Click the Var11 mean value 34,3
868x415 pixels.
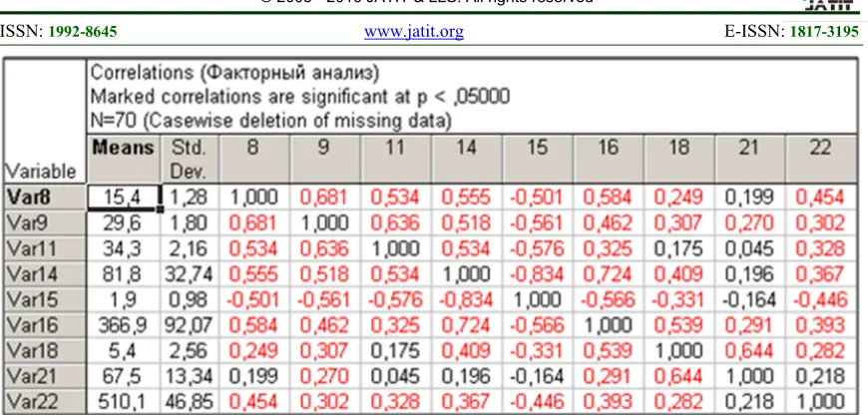click(x=124, y=248)
